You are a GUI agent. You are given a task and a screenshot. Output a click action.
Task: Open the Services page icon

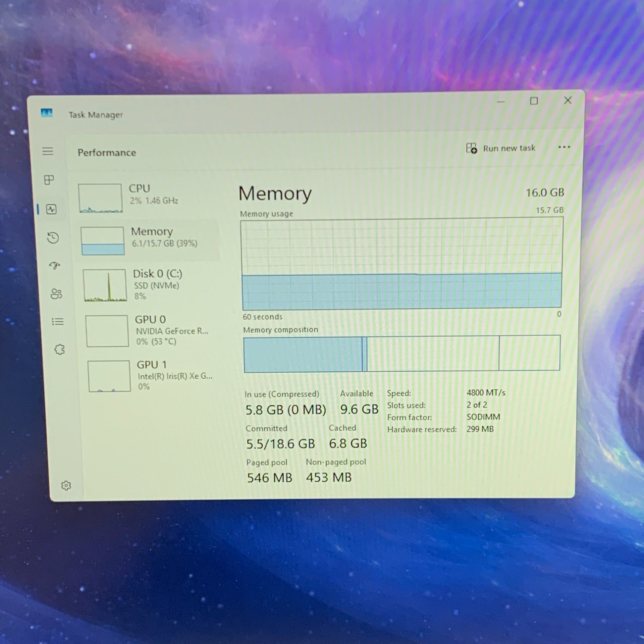click(x=60, y=349)
